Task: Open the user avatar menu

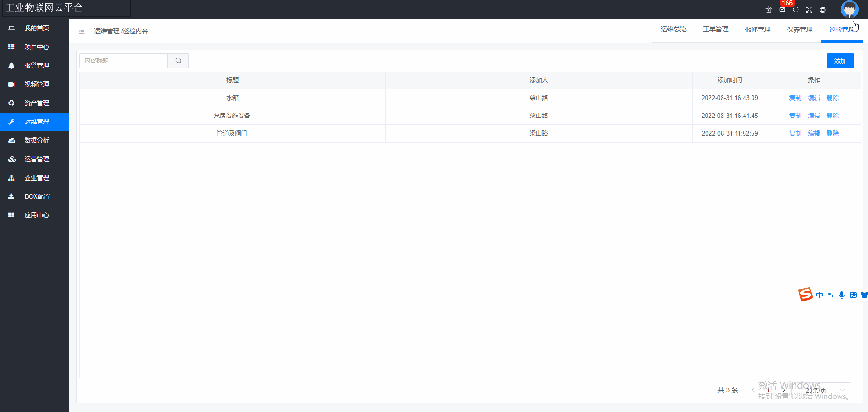Action: (849, 9)
